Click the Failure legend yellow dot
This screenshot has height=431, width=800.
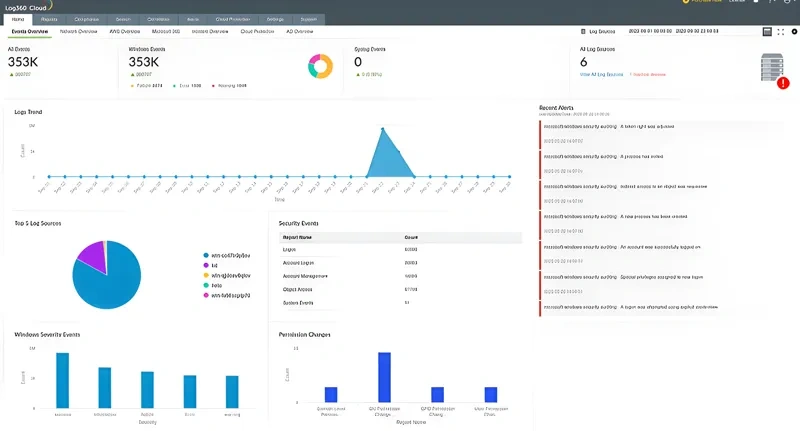pos(132,86)
